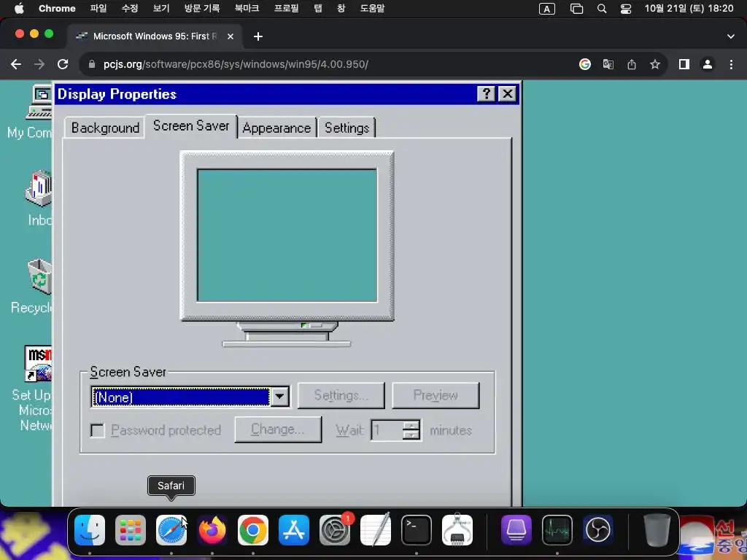Open a new Chrome tab
The image size is (747, 560).
[x=258, y=36]
